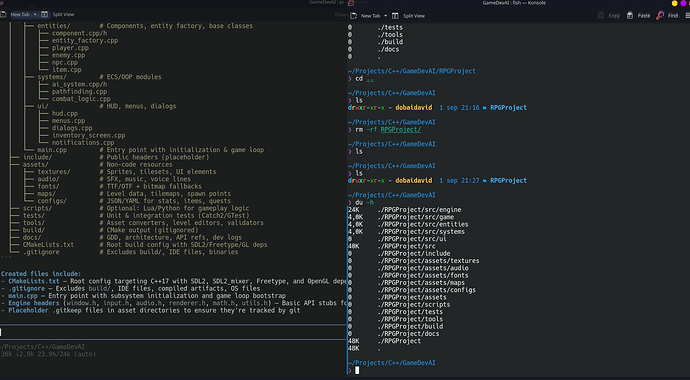Click './RPGProject/src/game' in du output
Image resolution: width=690 pixels, height=380 pixels.
point(415,217)
